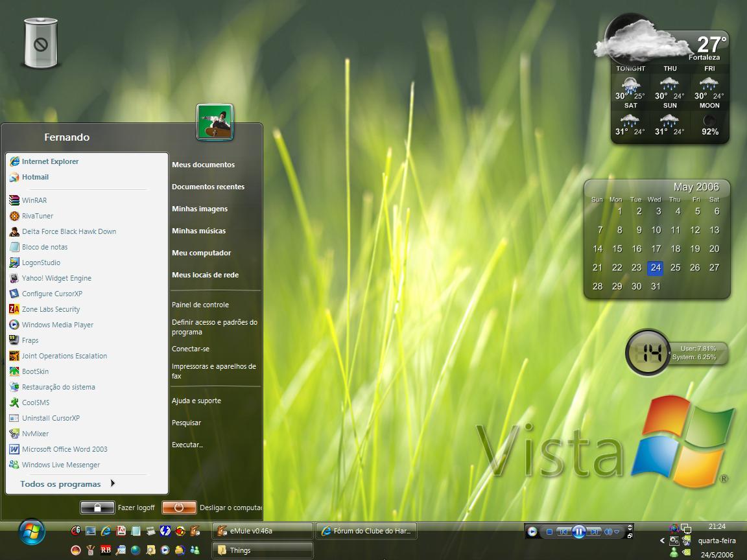Click Definir acesso e padrões do programa
747x560 pixels.
click(x=215, y=327)
